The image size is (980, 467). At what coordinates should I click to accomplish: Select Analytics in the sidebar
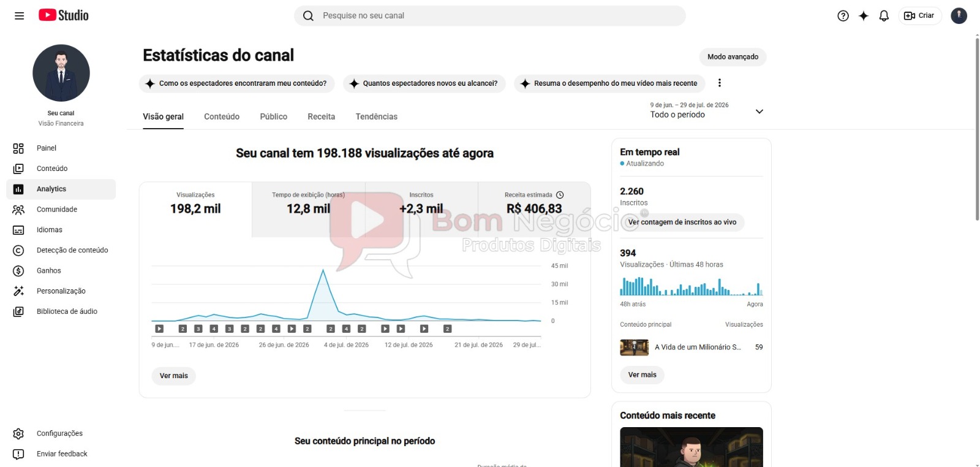[x=61, y=189]
